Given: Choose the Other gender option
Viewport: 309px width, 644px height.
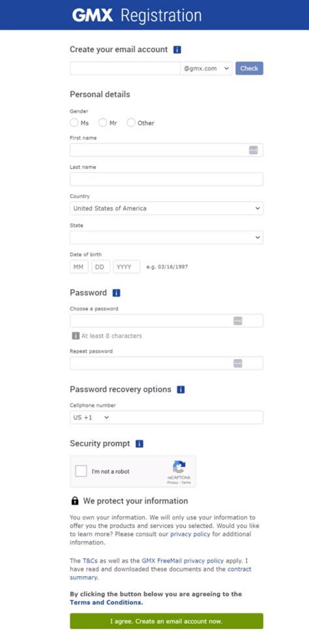Looking at the screenshot, I should tap(131, 123).
